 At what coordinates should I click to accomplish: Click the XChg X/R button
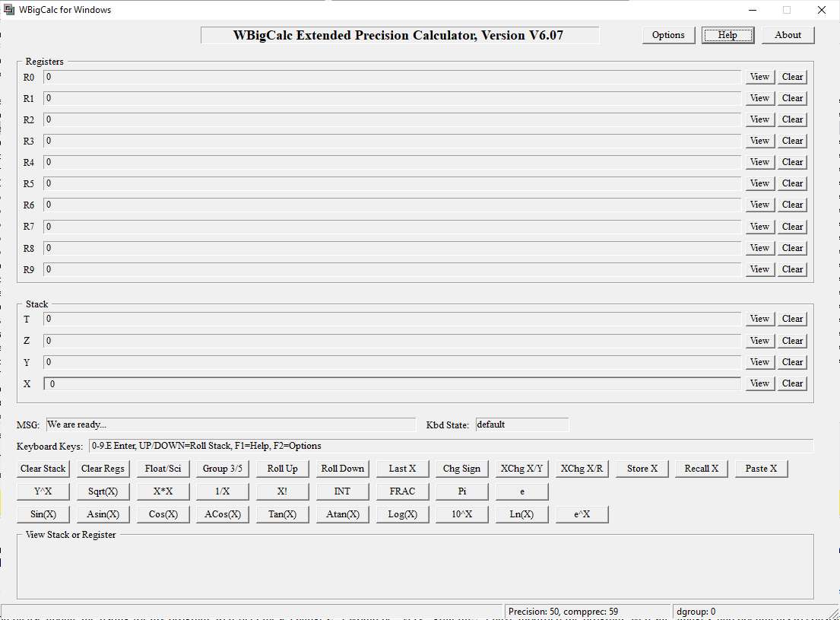(582, 469)
